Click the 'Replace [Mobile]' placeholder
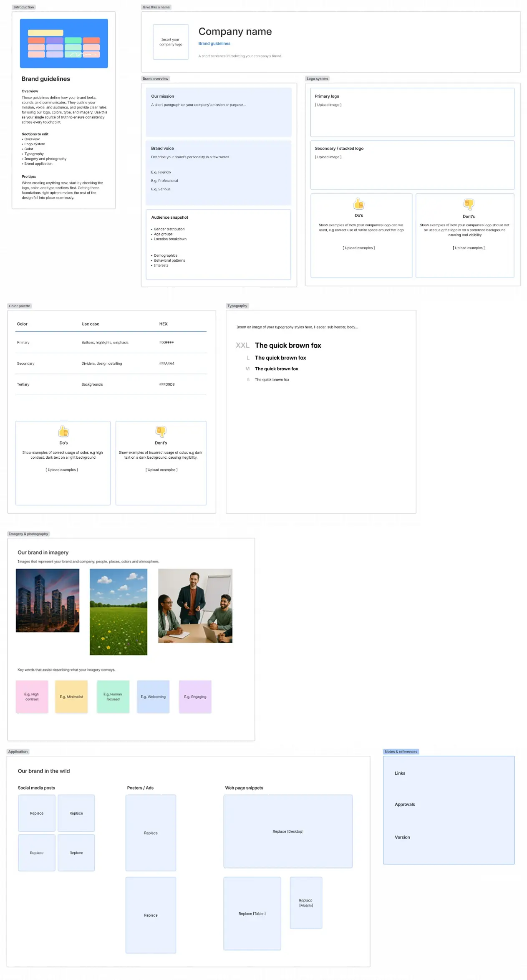 coord(306,903)
